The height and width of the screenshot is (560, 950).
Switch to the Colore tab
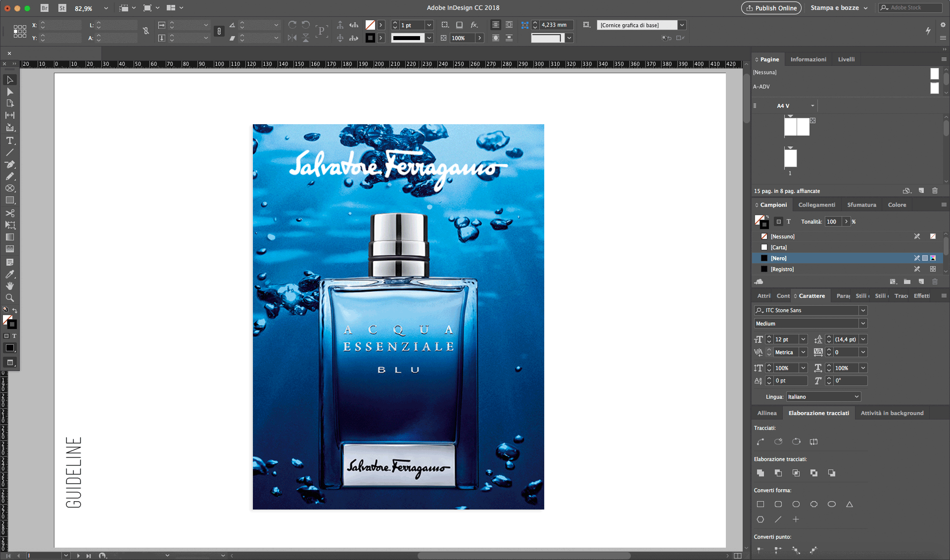[897, 205]
